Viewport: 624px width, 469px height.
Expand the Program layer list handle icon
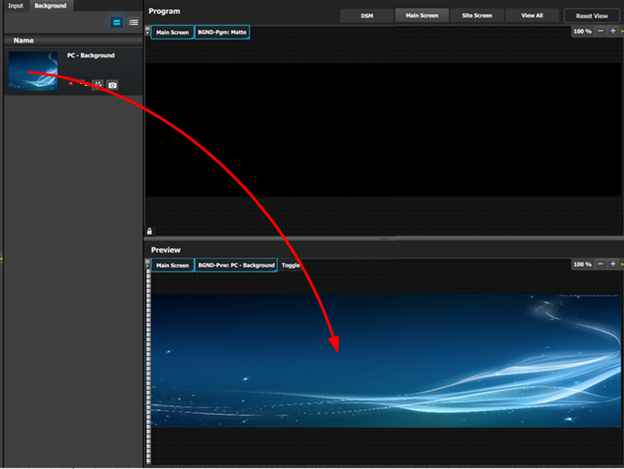148,31
